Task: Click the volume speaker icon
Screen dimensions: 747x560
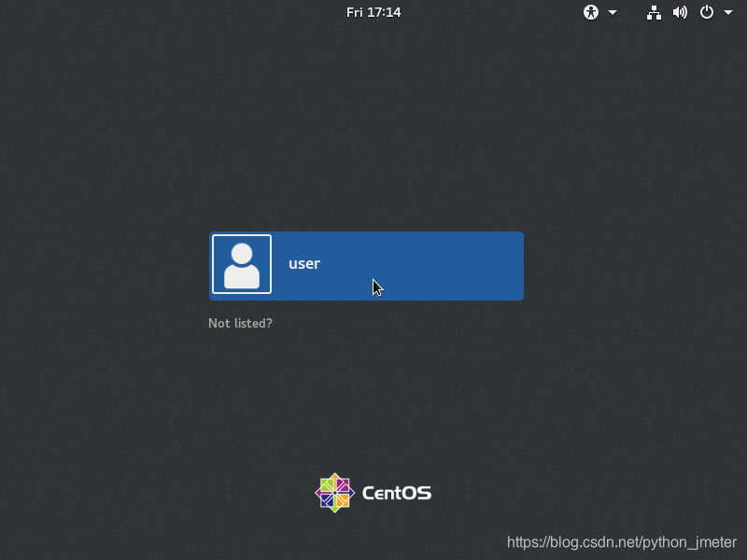Action: click(x=680, y=12)
